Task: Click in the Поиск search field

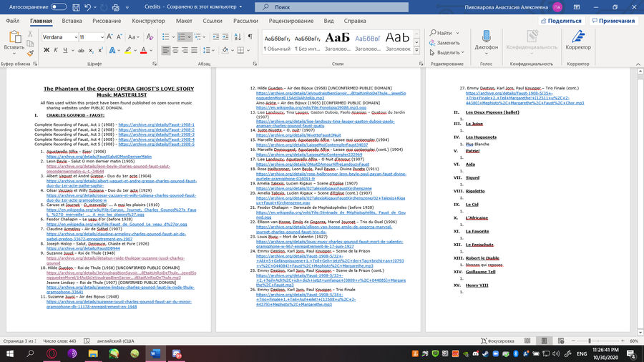Action: point(331,7)
